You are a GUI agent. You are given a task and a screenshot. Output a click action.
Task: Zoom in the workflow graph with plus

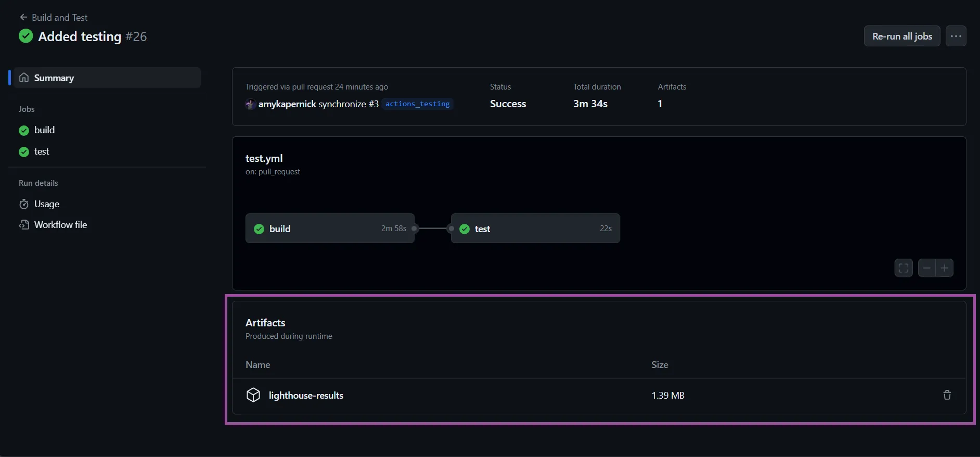(945, 268)
